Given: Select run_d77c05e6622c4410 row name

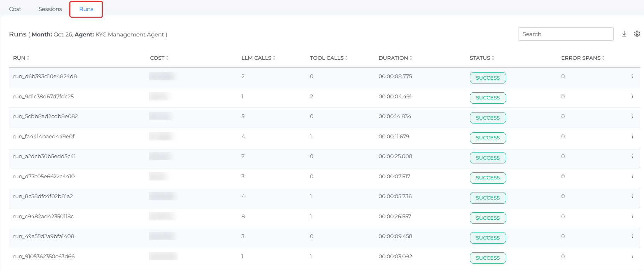Looking at the screenshot, I should (44, 177).
